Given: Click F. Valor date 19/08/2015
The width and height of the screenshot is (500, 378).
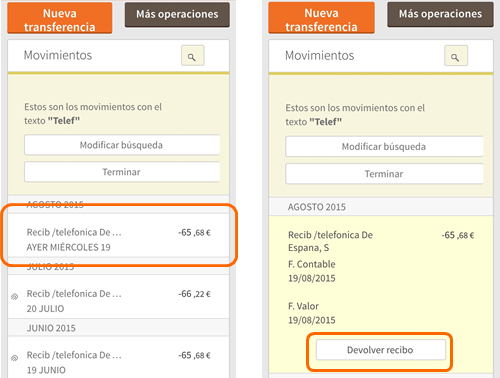Looking at the screenshot, I should (x=312, y=320).
